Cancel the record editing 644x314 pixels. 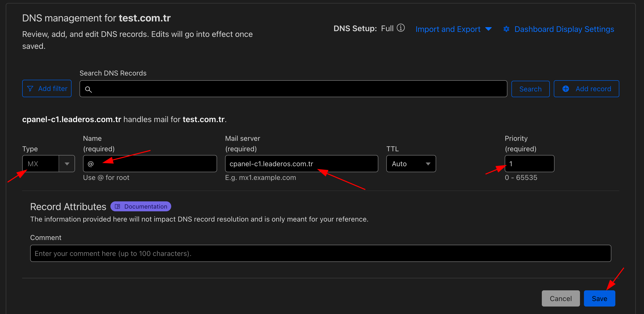point(561,299)
